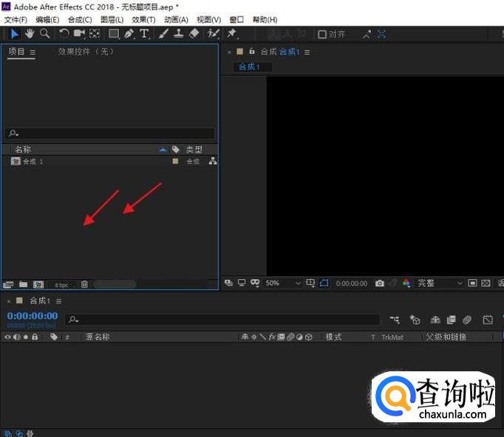Select the Hand tool

[x=30, y=34]
